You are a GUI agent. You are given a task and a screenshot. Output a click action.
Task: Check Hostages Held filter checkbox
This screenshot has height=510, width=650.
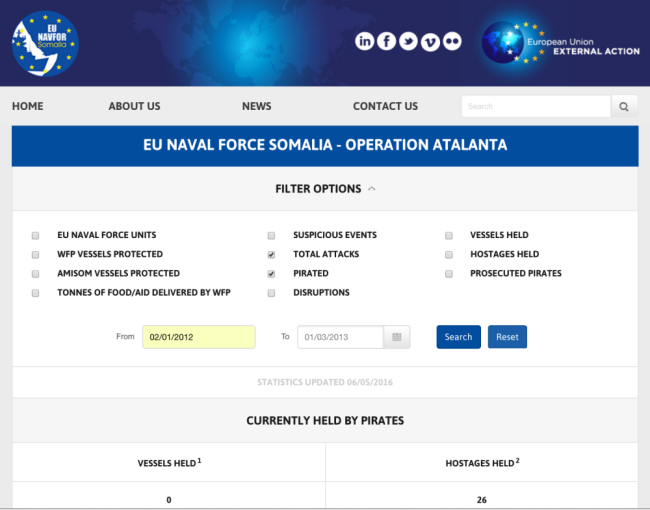coord(449,255)
